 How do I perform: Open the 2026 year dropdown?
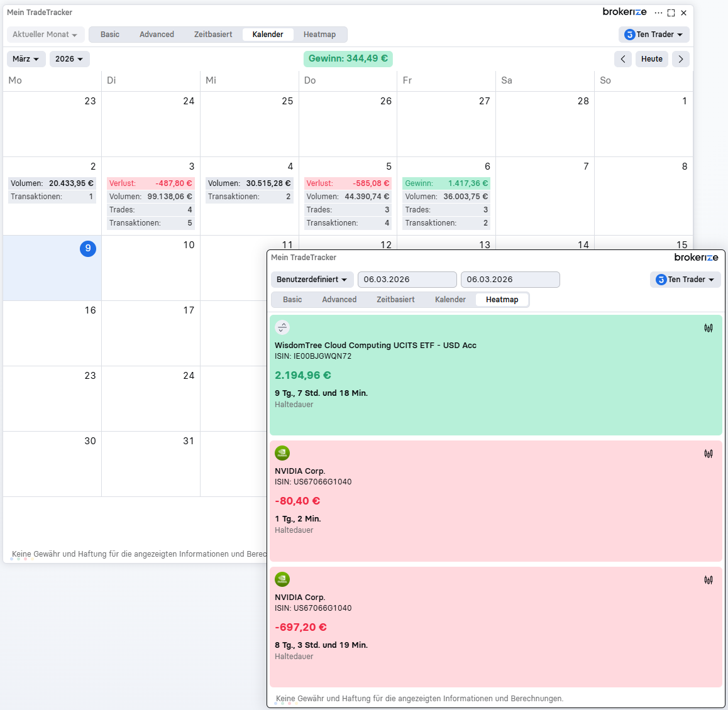pyautogui.click(x=69, y=59)
